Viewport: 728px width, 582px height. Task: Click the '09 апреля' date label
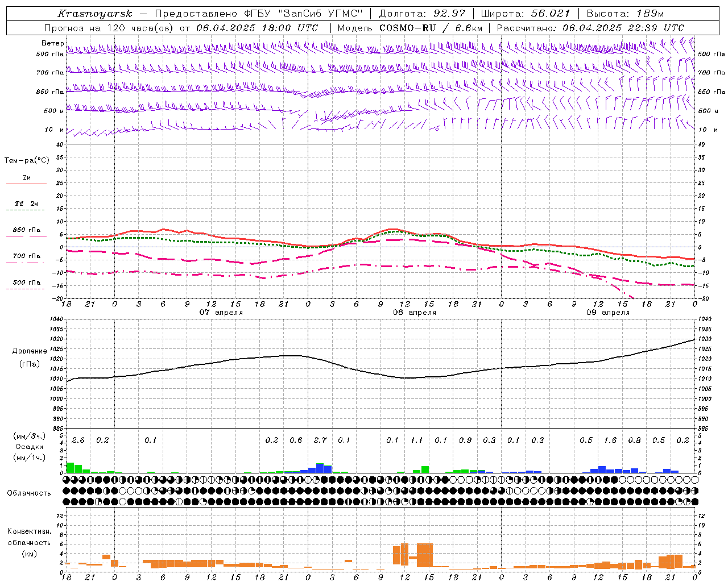pos(608,312)
